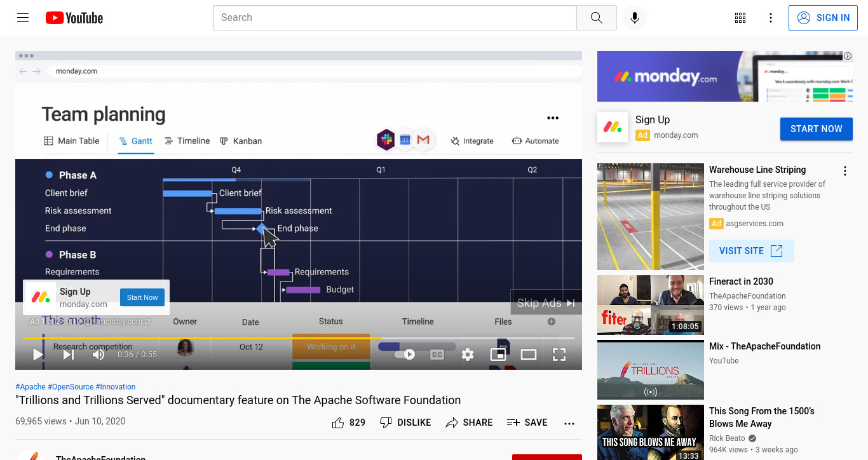Toggle the autoplay switch in player
Image resolution: width=868 pixels, height=460 pixels.
tap(405, 355)
